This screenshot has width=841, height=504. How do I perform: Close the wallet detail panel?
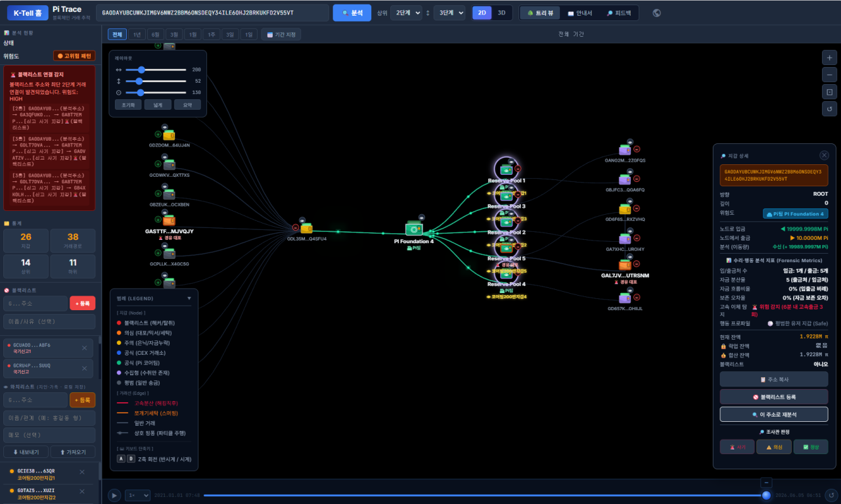click(824, 155)
